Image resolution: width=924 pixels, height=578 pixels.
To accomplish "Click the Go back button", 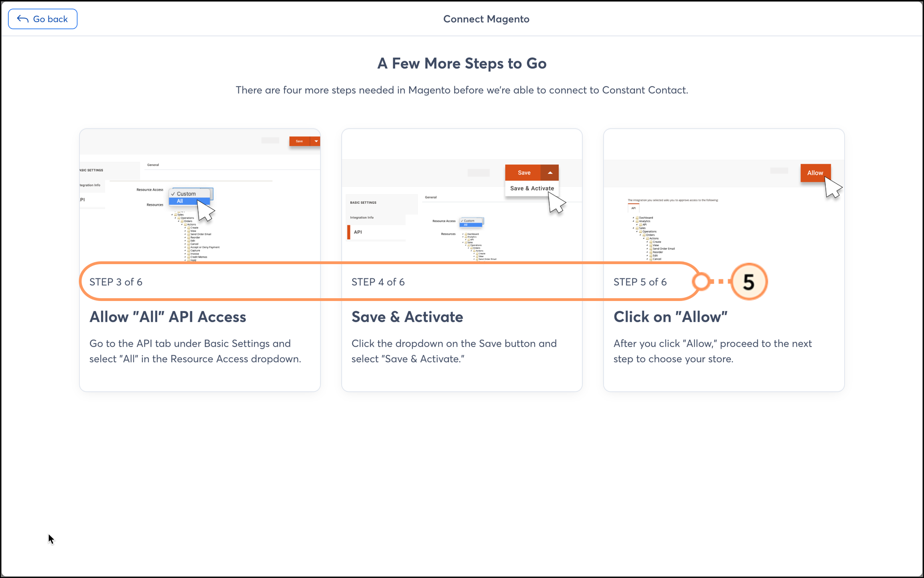I will (42, 19).
